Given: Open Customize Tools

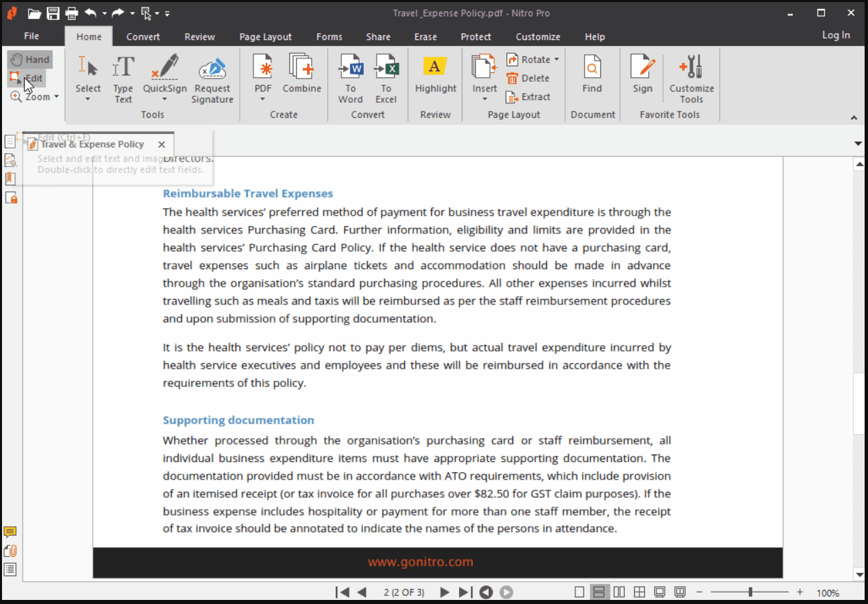Looking at the screenshot, I should tap(692, 79).
